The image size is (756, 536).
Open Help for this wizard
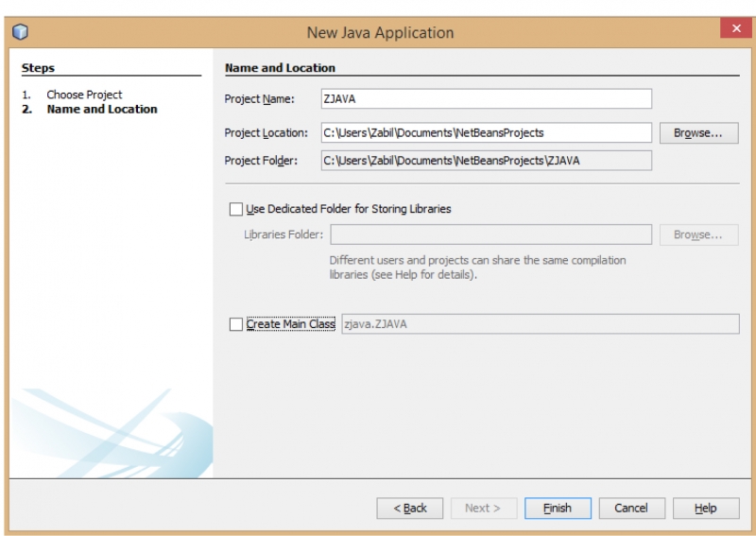(x=705, y=508)
